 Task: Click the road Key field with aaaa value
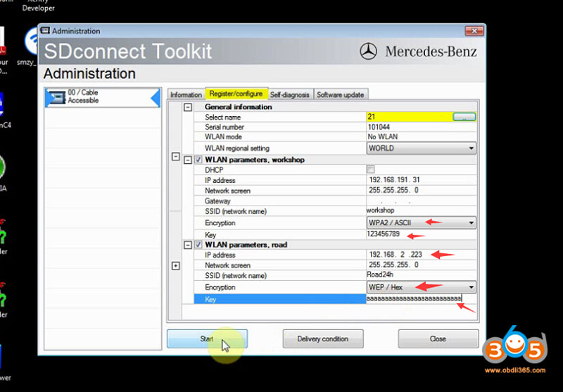click(x=422, y=298)
